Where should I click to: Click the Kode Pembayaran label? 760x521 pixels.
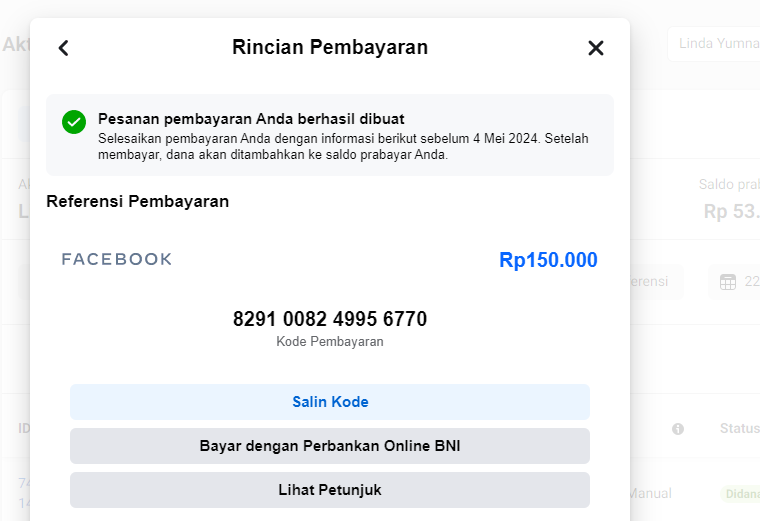[x=330, y=342]
